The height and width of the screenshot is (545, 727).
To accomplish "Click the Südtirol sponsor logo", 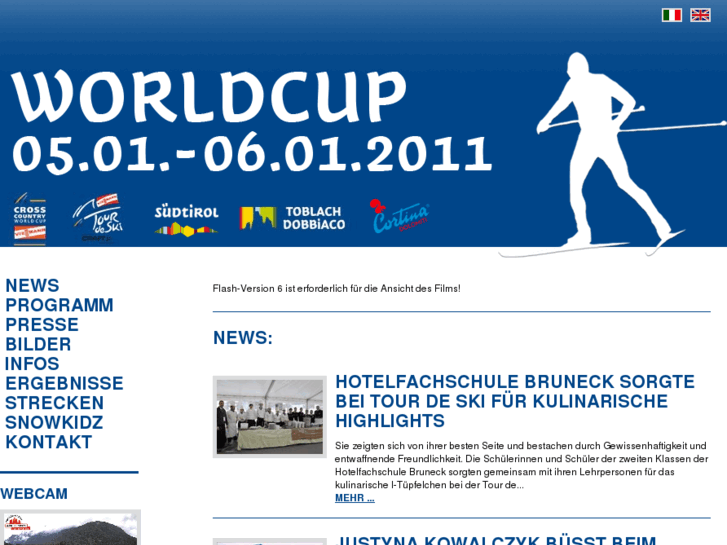I will (x=186, y=219).
